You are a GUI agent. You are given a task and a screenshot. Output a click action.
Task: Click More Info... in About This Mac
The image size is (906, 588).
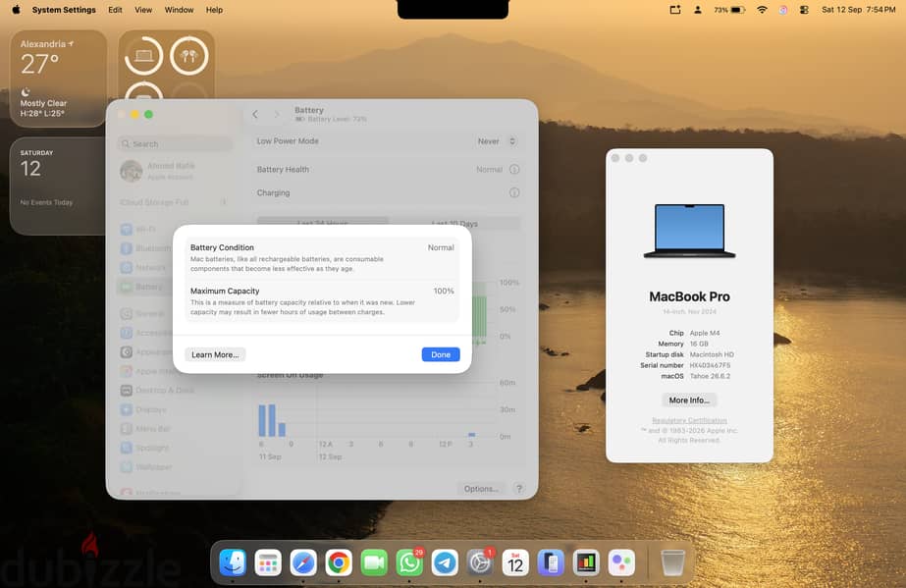(689, 400)
